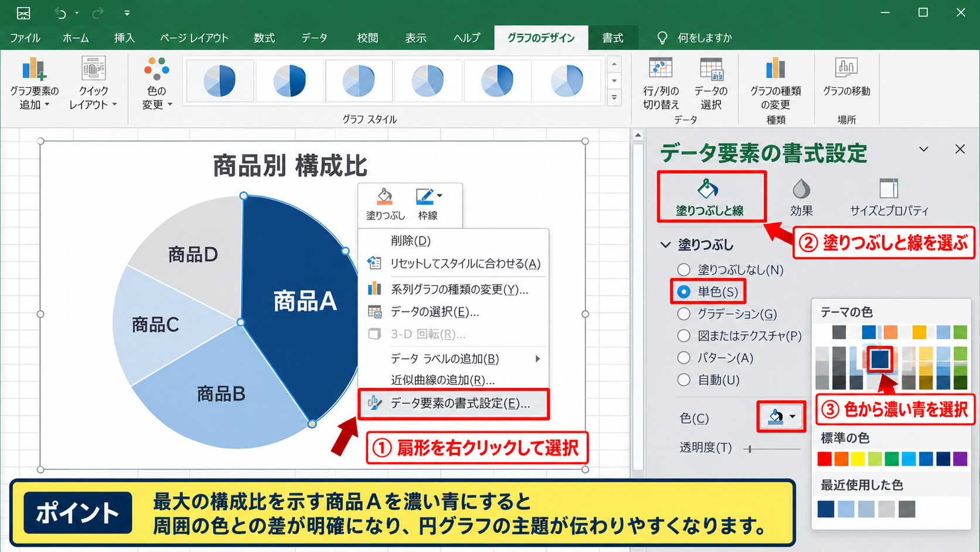
Task: Expand データ ラベルの追加(B) submenu
Action: click(x=537, y=358)
